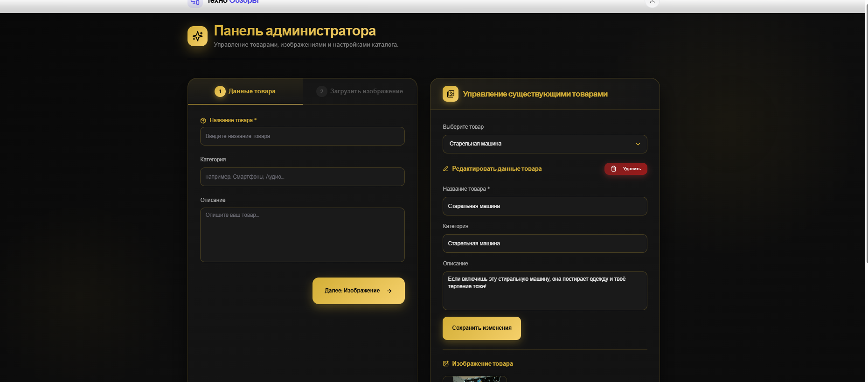Edit existing product name Старельная машина field
This screenshot has height=382, width=868.
pyautogui.click(x=545, y=206)
